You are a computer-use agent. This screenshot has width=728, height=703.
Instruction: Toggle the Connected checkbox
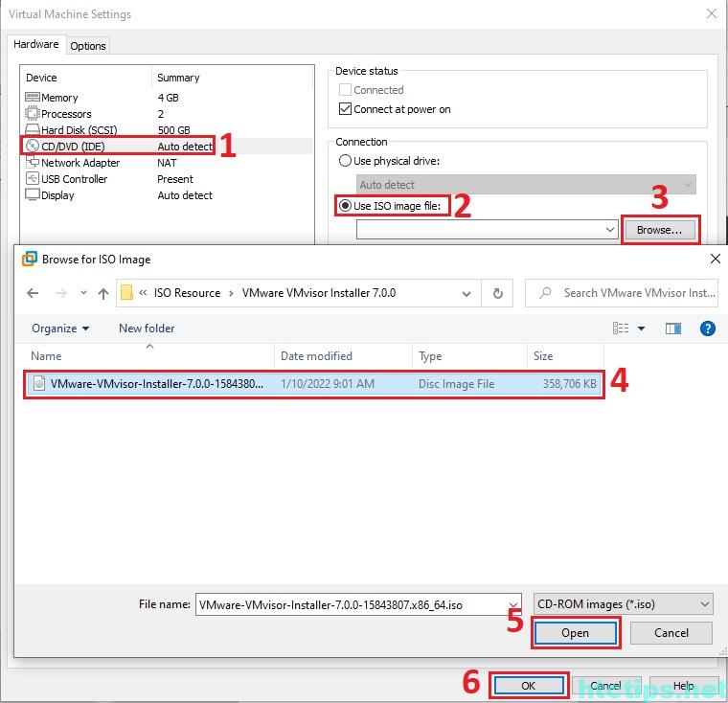[x=345, y=89]
